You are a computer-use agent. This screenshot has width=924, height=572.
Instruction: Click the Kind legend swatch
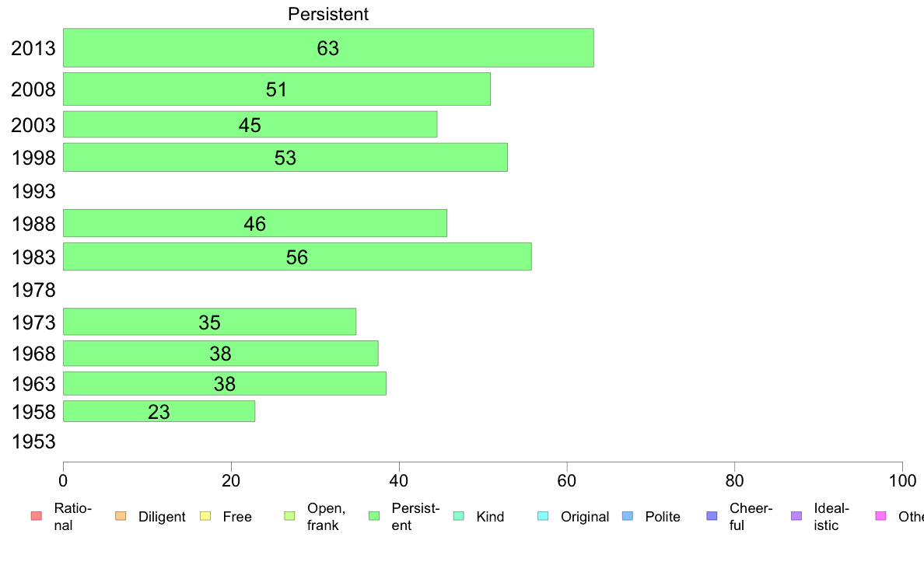tap(458, 516)
